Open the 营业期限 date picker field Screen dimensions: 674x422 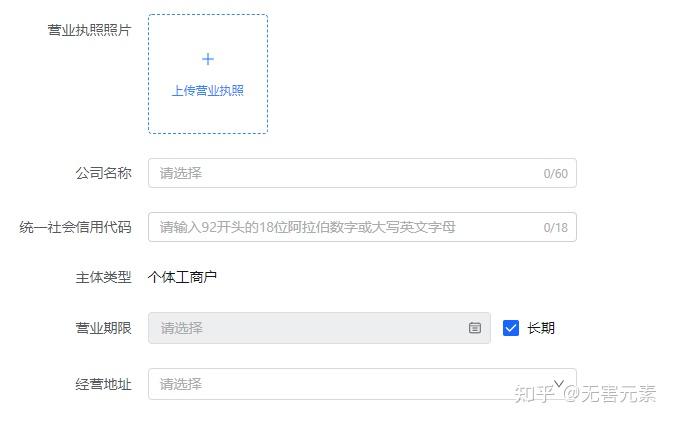pyautogui.click(x=319, y=328)
